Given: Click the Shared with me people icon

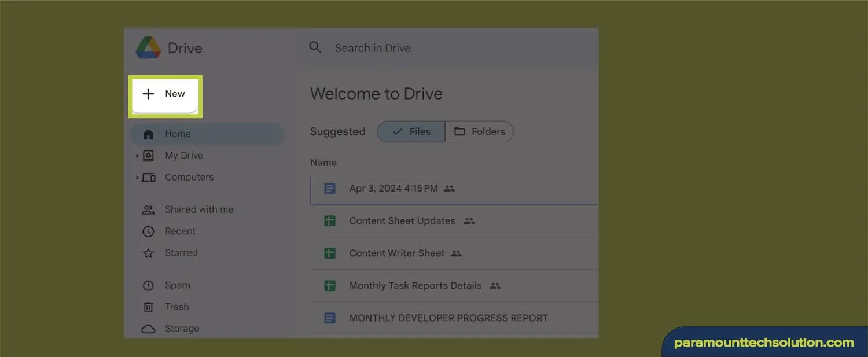Looking at the screenshot, I should [x=149, y=210].
